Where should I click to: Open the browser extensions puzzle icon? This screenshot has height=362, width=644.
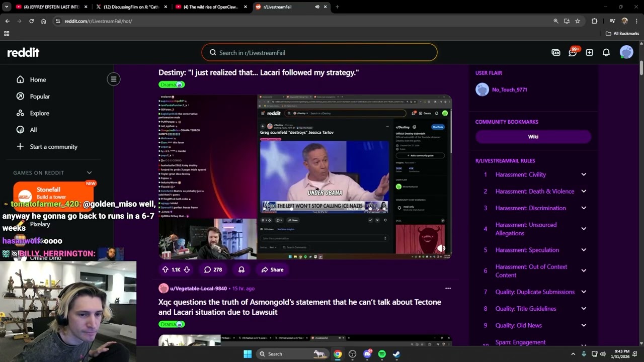[x=594, y=21]
